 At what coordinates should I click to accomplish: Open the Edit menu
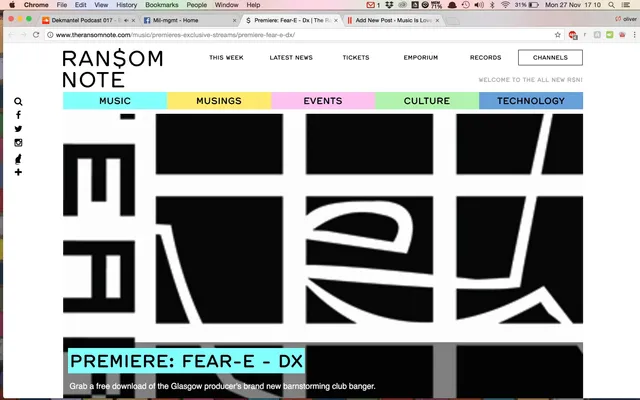tap(80, 5)
